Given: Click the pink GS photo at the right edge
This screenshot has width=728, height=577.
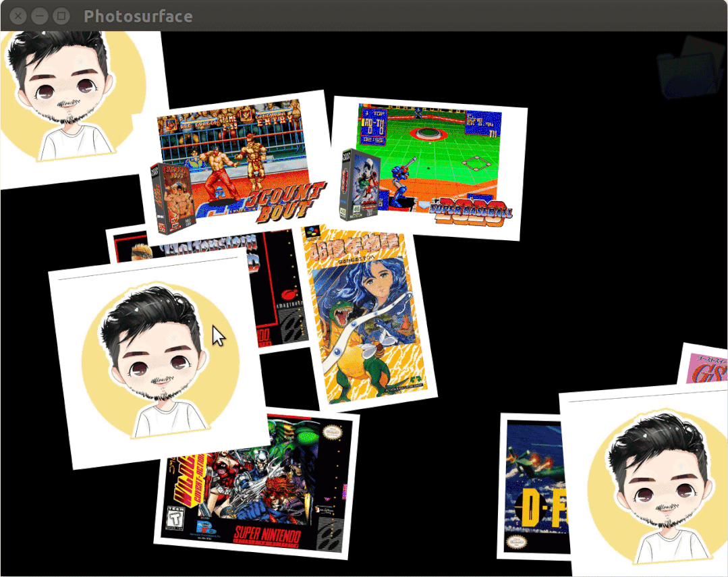Looking at the screenshot, I should (x=704, y=364).
